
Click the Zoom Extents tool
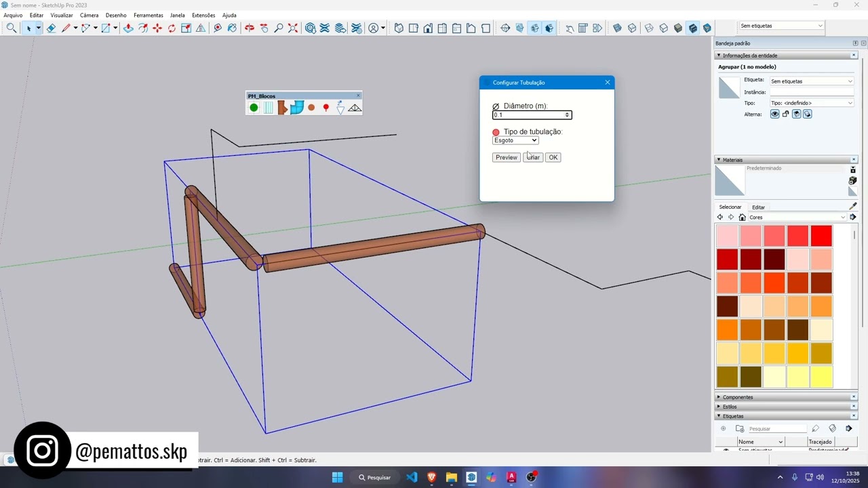pyautogui.click(x=293, y=28)
